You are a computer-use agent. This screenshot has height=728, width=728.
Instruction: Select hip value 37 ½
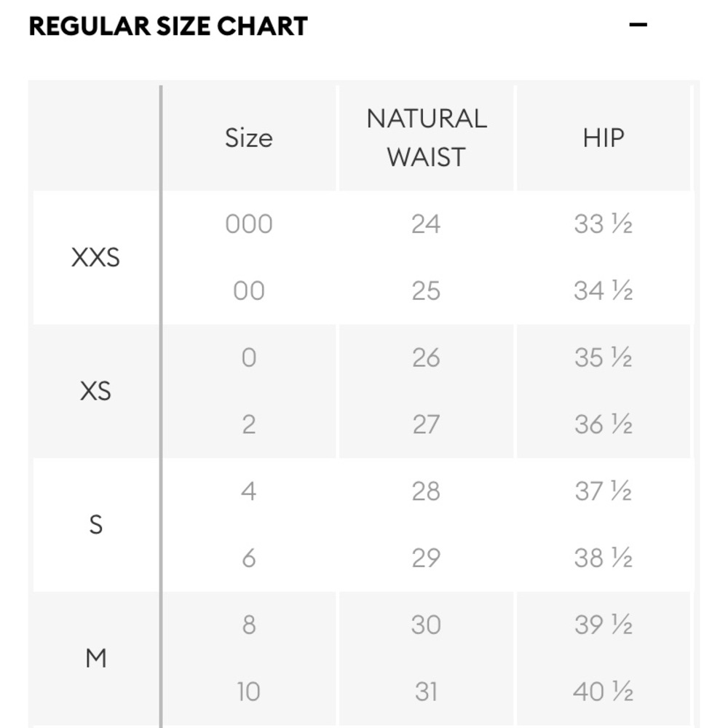coord(604,491)
